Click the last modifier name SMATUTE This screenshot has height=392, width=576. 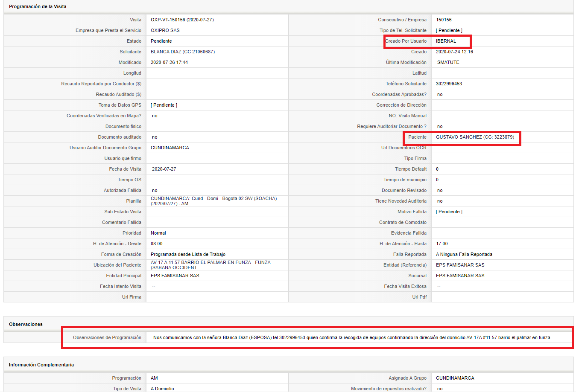pos(448,62)
